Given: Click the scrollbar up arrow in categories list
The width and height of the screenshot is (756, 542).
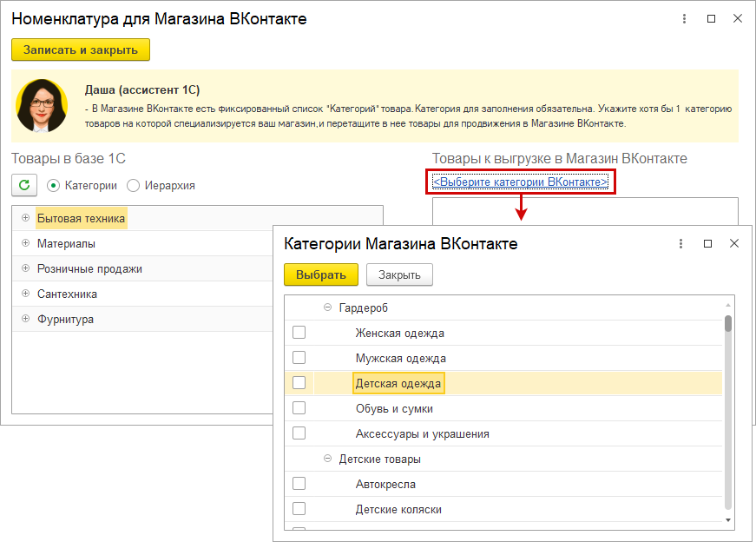Looking at the screenshot, I should (728, 305).
